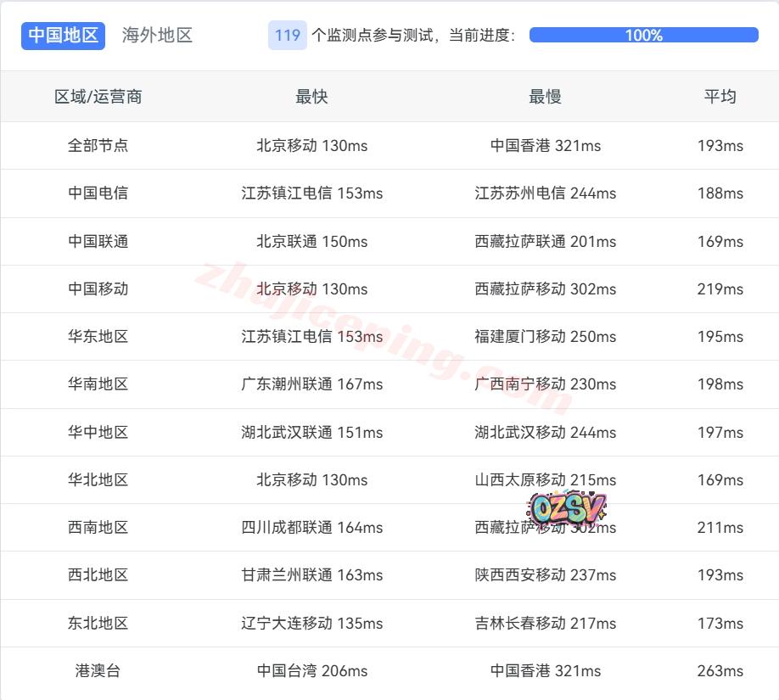Click the 100% test progress bar
Screen dimensions: 779x700
643,36
